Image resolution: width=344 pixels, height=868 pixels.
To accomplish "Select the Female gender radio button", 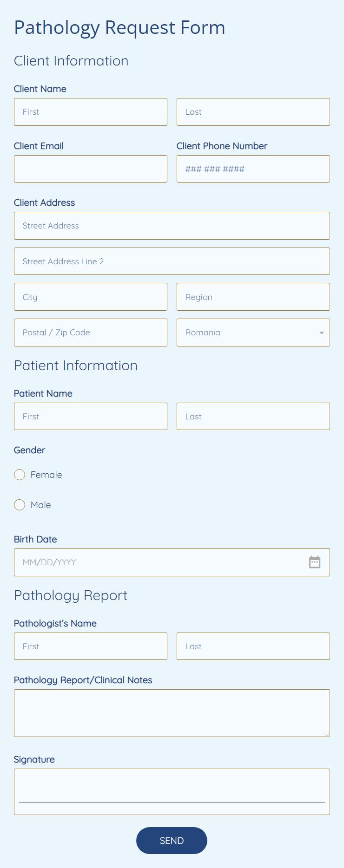I will (x=20, y=475).
